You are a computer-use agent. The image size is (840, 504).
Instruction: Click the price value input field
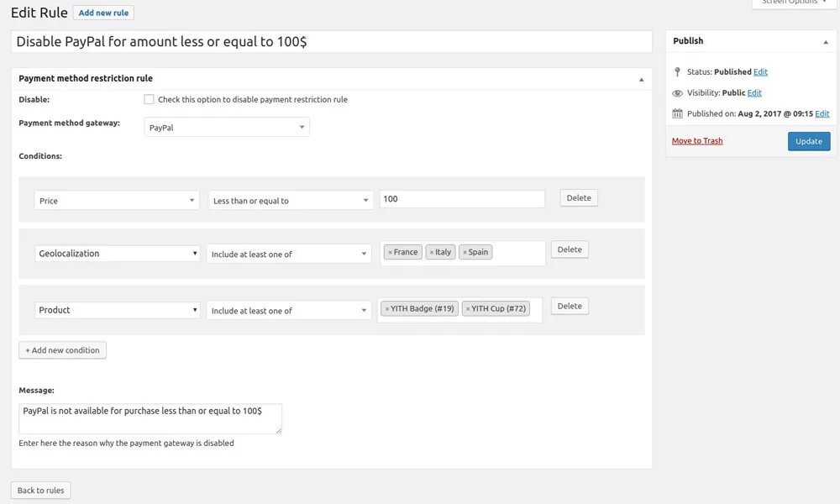[462, 199]
